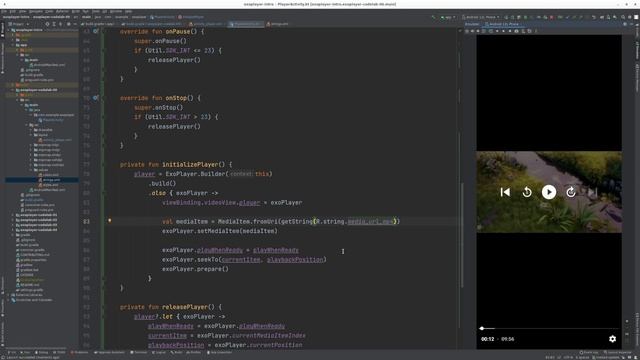The image size is (640, 360).
Task: Click the 09:56 duration label
Action: (x=507, y=339)
